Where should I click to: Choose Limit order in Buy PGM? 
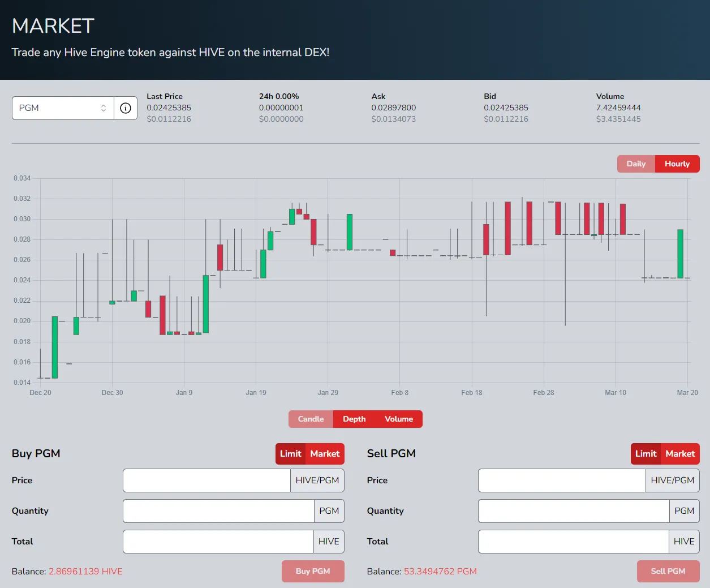coord(291,454)
